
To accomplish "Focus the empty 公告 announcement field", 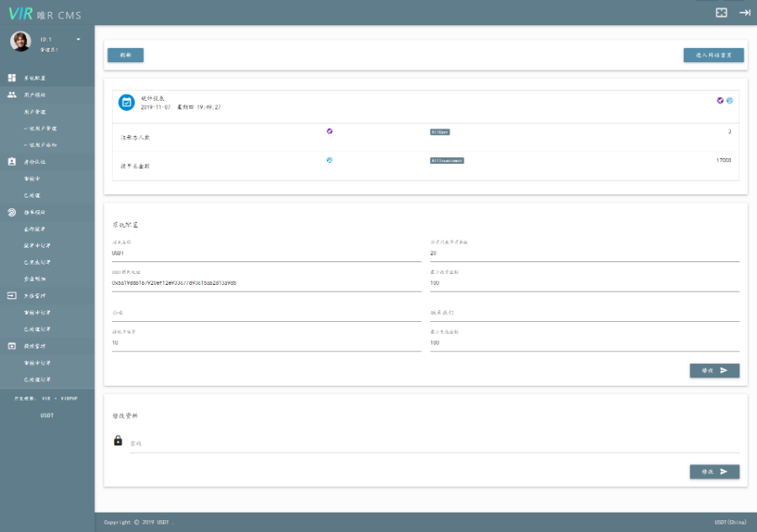I will (267, 313).
